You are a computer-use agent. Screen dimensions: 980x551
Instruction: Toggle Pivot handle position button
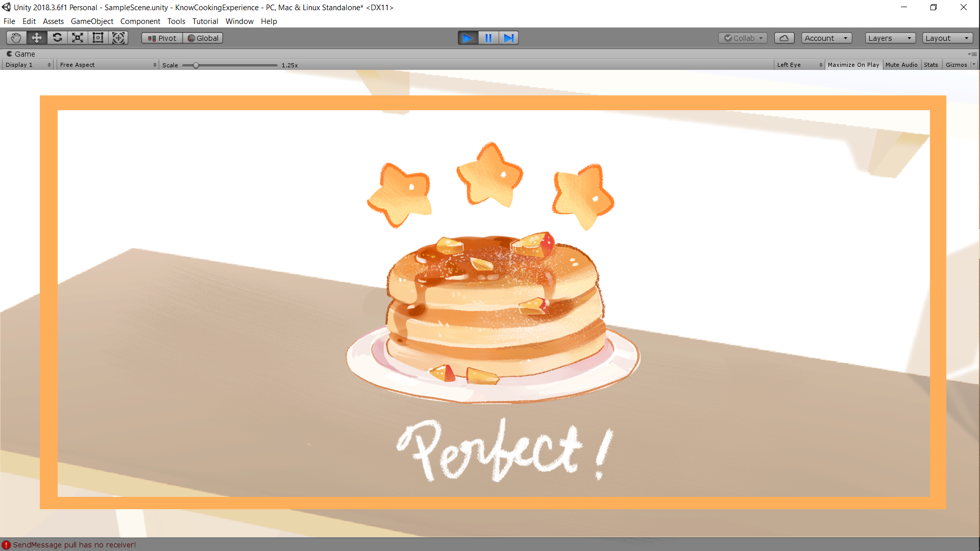162,38
